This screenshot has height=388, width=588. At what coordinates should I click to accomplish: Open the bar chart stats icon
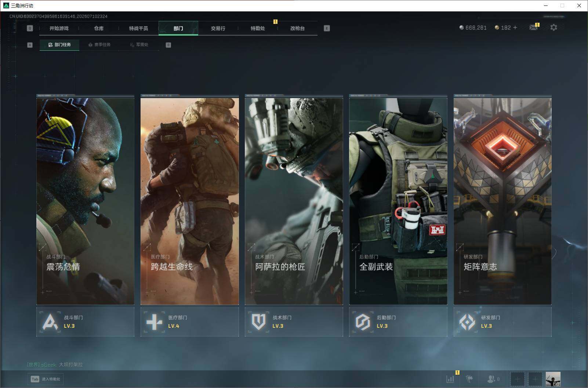tap(450, 379)
